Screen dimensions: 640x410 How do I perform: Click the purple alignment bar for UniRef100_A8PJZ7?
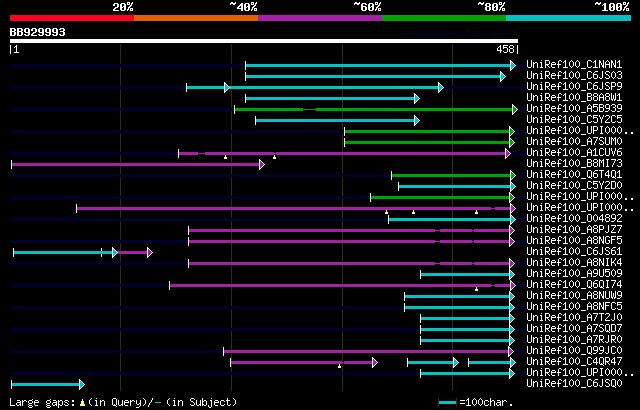349,230
